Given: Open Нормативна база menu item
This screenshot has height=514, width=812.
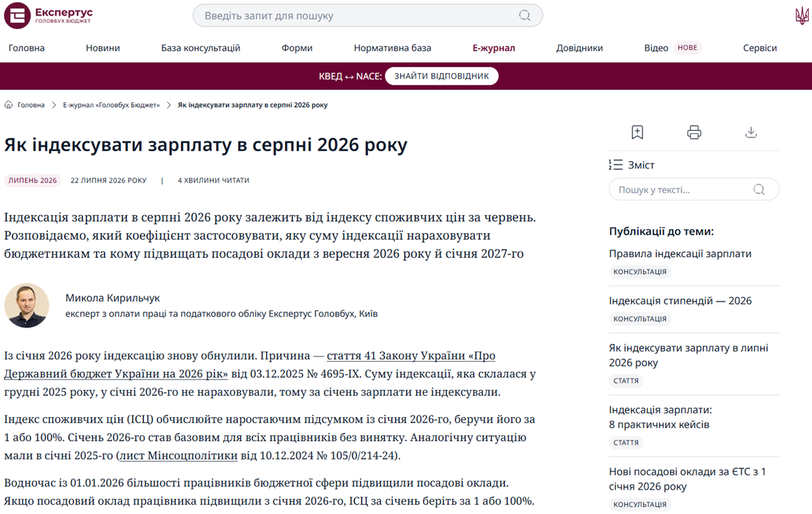Looking at the screenshot, I should point(392,48).
